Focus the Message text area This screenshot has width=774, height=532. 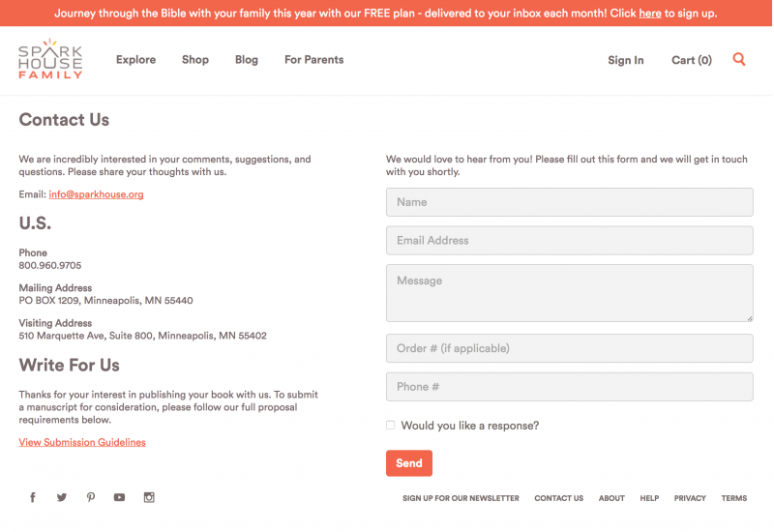569,293
